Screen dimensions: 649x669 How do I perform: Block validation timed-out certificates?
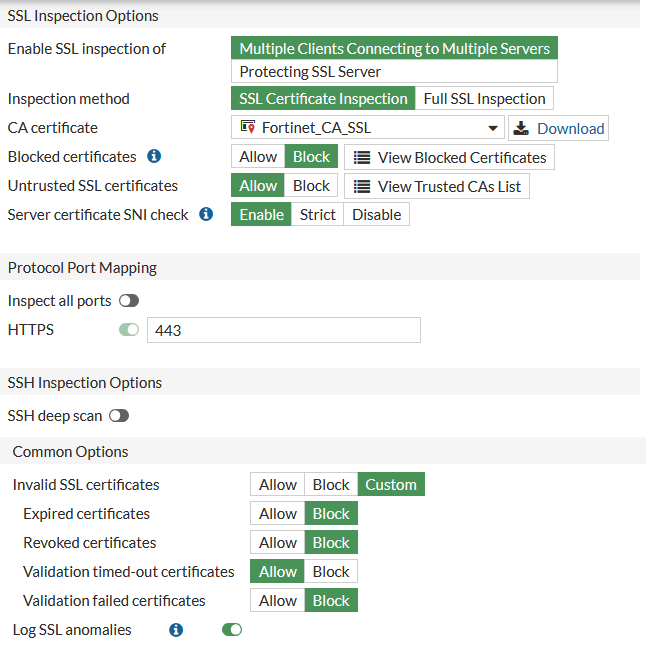[331, 572]
